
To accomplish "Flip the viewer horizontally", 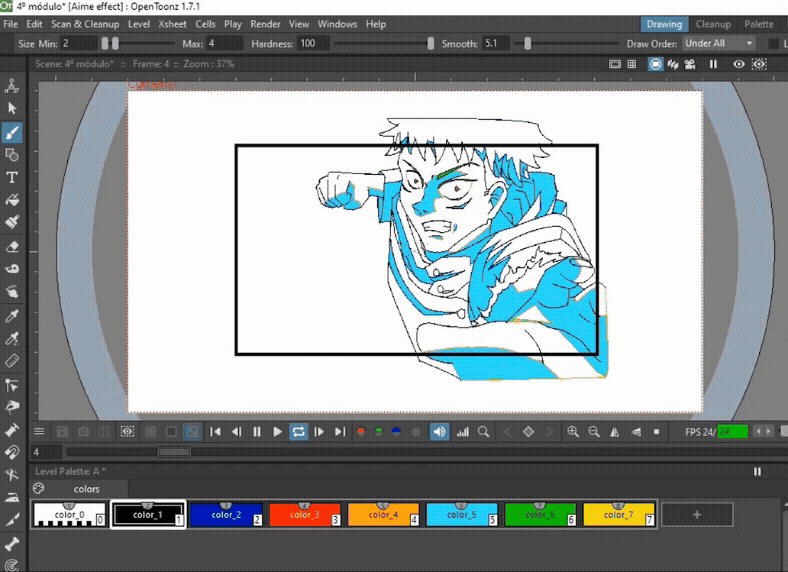I will (x=614, y=432).
